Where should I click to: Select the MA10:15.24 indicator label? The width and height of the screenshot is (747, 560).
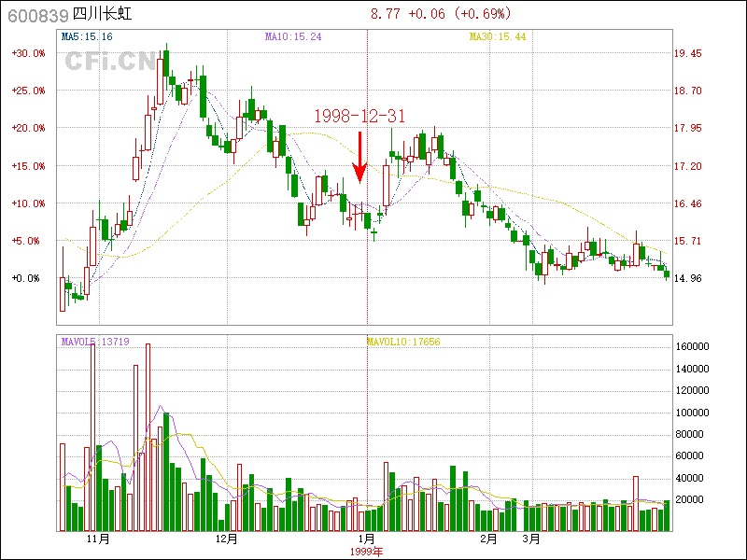click(293, 36)
